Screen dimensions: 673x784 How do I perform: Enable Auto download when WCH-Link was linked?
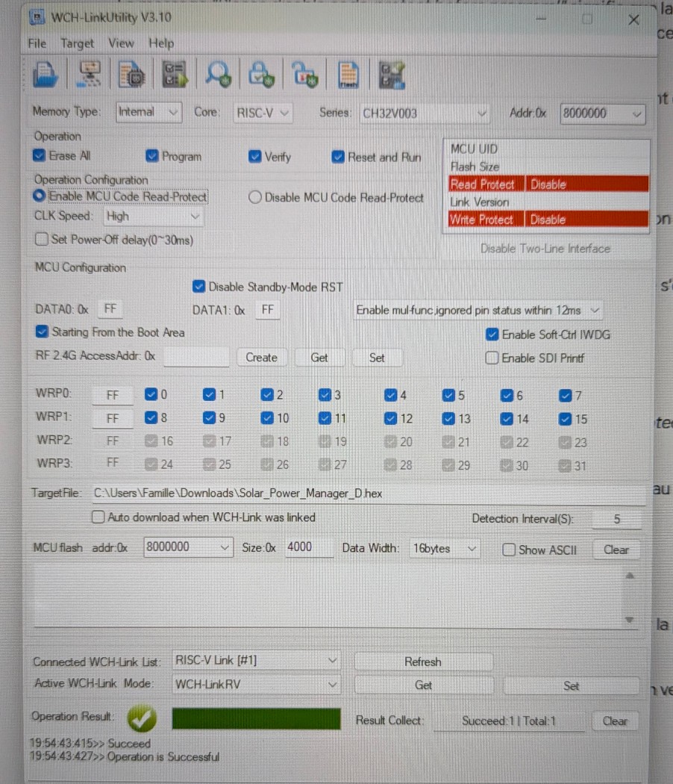pos(98,517)
